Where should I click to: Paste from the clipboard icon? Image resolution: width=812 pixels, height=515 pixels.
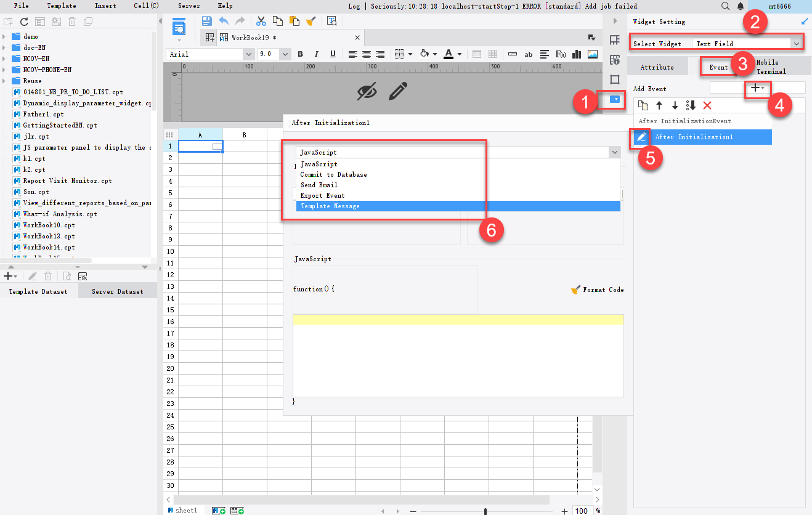coord(294,21)
